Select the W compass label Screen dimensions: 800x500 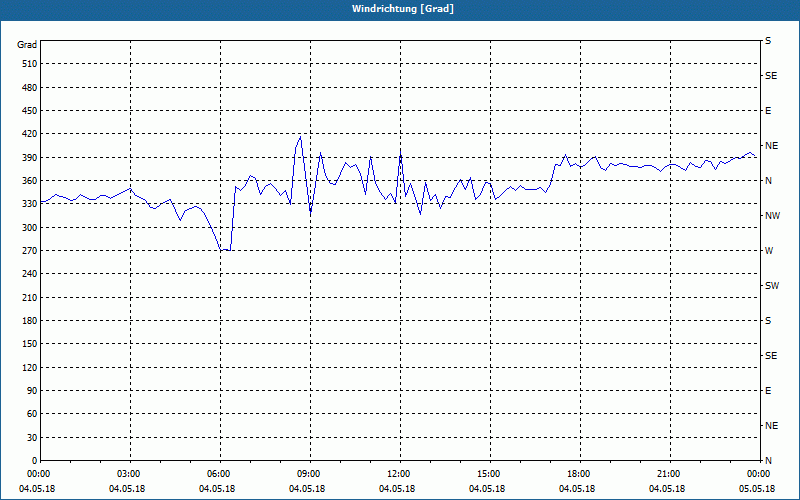769,251
